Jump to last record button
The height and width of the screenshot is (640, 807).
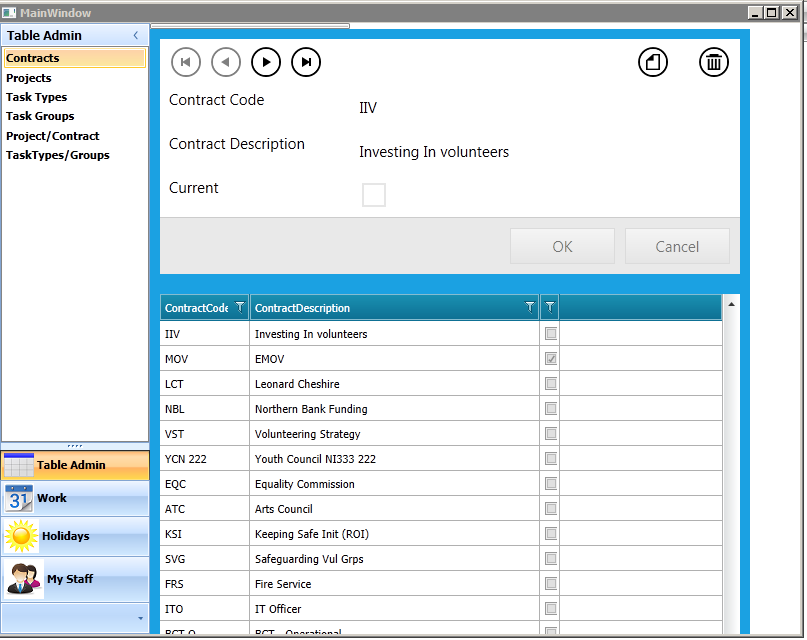[306, 62]
